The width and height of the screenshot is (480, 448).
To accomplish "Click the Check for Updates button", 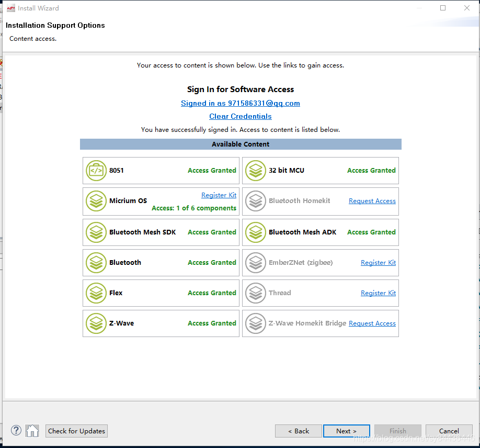I will pos(76,431).
